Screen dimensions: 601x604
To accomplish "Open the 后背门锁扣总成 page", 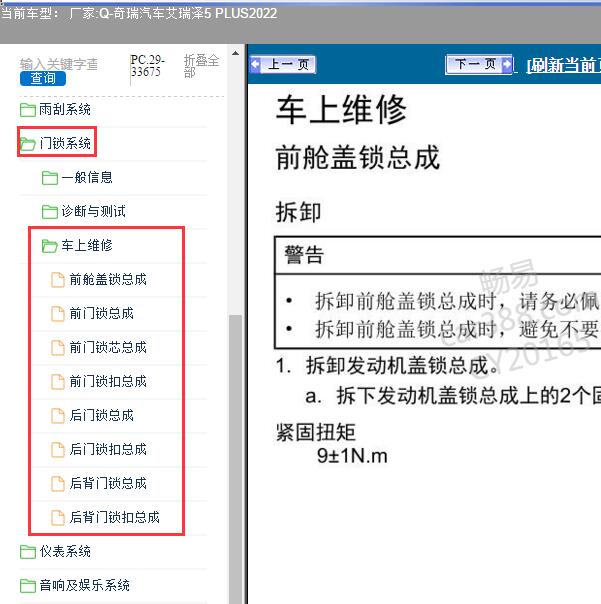I will pos(114,517).
